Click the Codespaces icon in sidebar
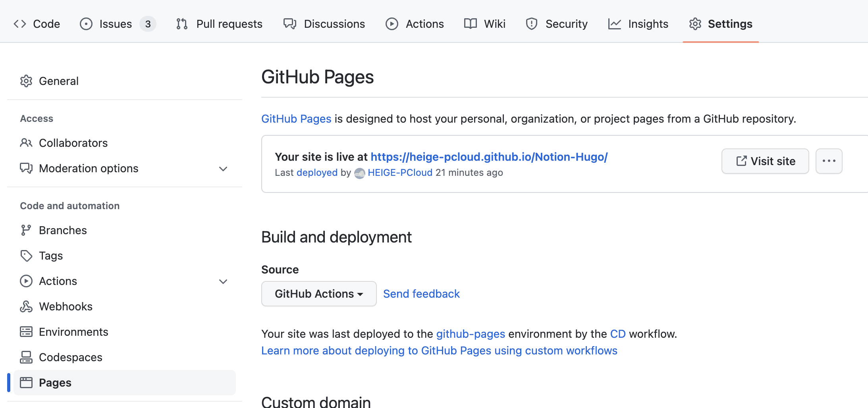Image resolution: width=868 pixels, height=408 pixels. pos(26,357)
